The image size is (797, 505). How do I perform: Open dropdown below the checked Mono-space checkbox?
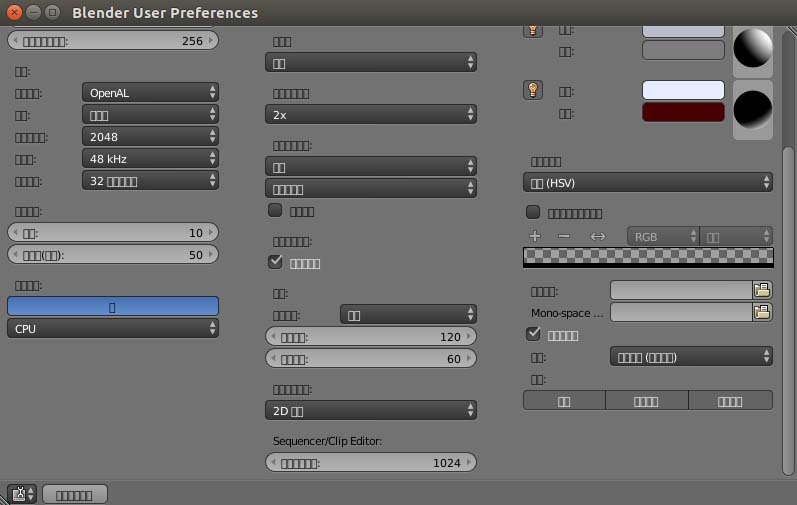(691, 357)
